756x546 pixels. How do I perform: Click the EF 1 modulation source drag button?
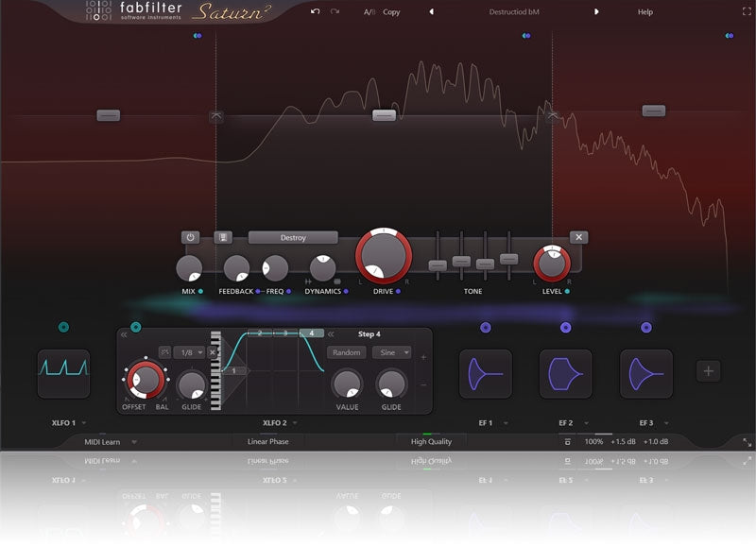[486, 327]
